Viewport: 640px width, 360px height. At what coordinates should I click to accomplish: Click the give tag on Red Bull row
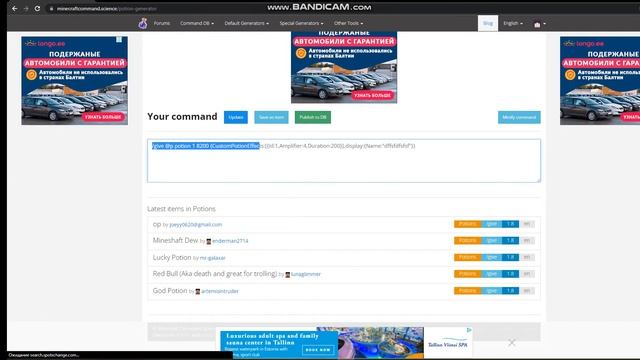pos(492,274)
